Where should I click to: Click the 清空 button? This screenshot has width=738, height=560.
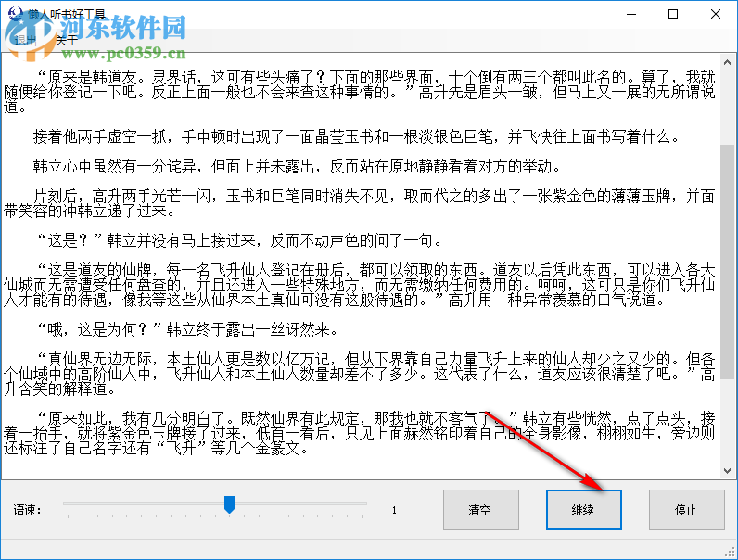[480, 510]
